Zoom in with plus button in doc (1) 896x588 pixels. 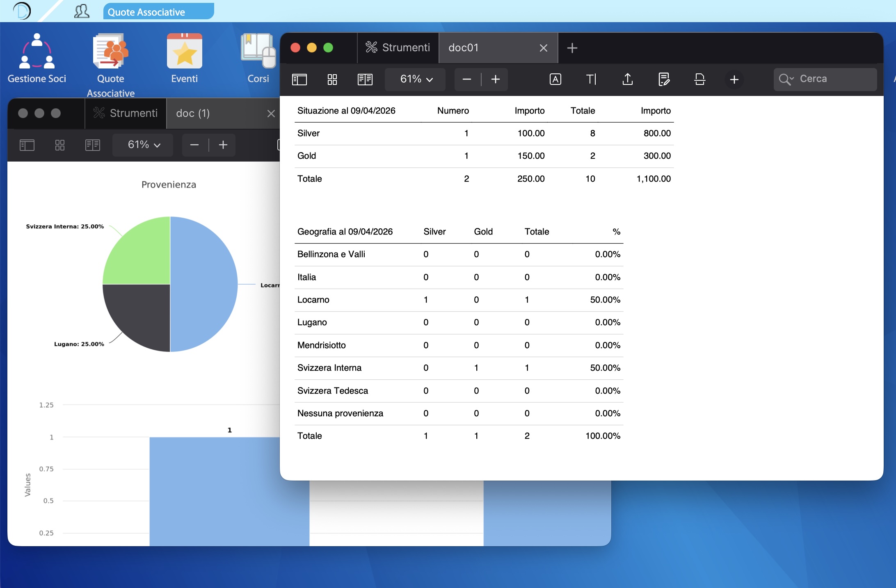click(x=223, y=145)
